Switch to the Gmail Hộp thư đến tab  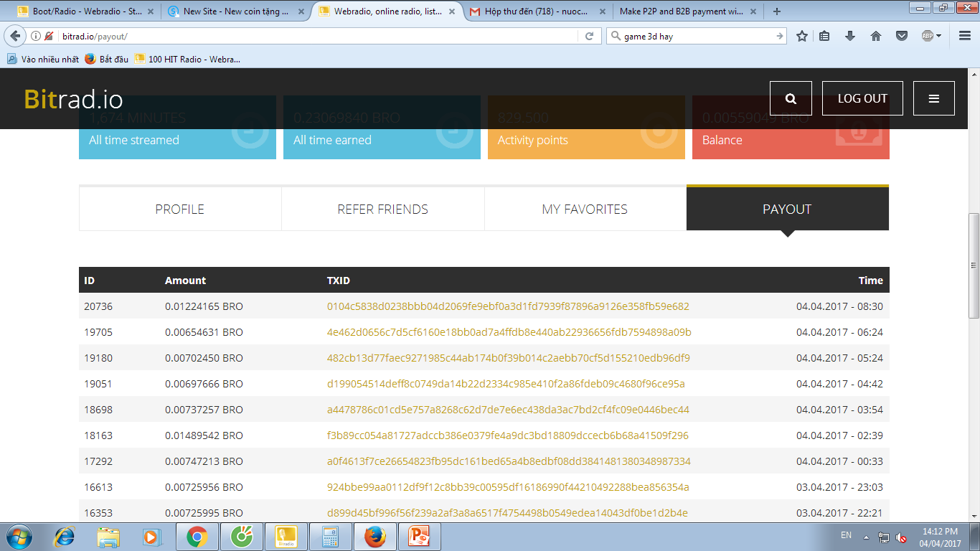coord(535,11)
